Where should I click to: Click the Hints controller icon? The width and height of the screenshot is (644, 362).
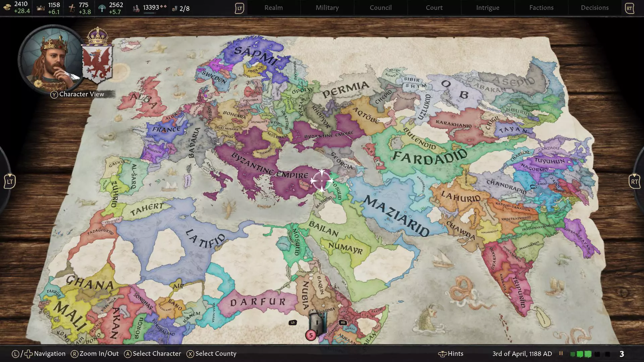442,353
